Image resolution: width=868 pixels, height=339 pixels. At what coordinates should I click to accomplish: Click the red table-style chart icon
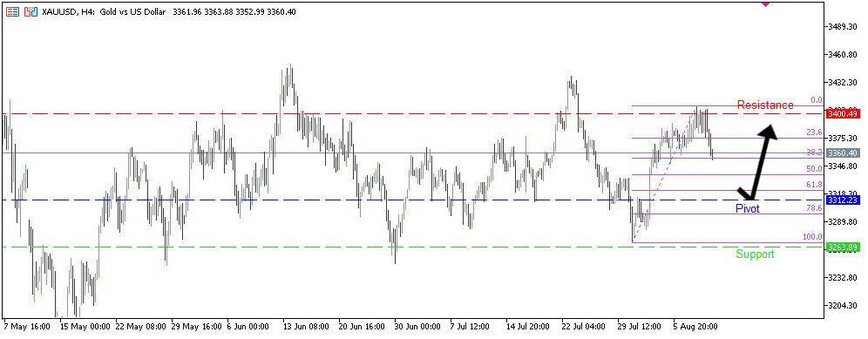13,11
